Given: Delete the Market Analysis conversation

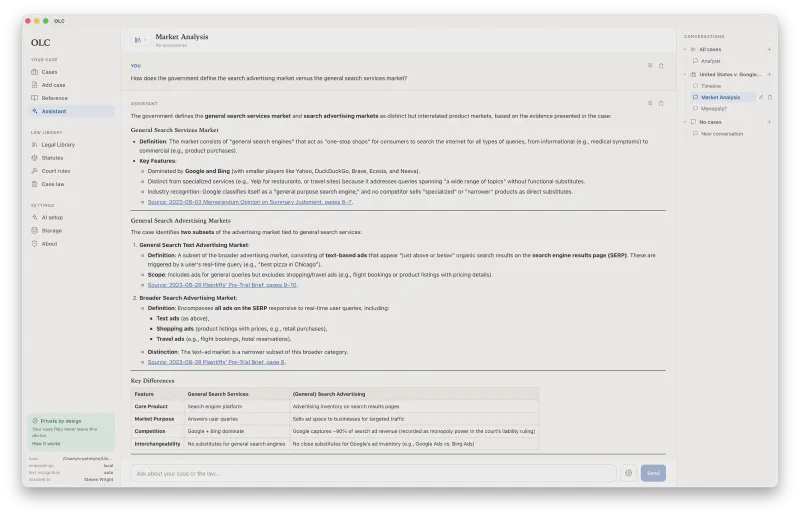Looking at the screenshot, I should click(770, 97).
